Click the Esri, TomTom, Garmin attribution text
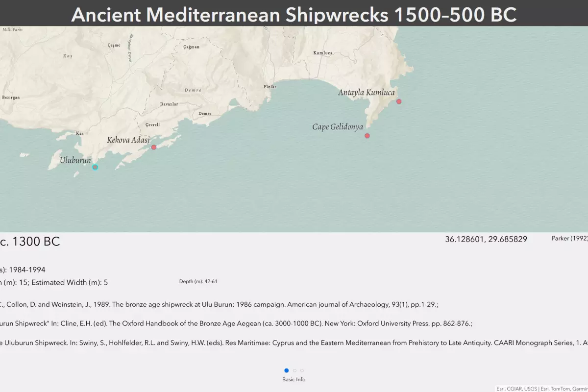The width and height of the screenshot is (588, 392). (x=563, y=389)
